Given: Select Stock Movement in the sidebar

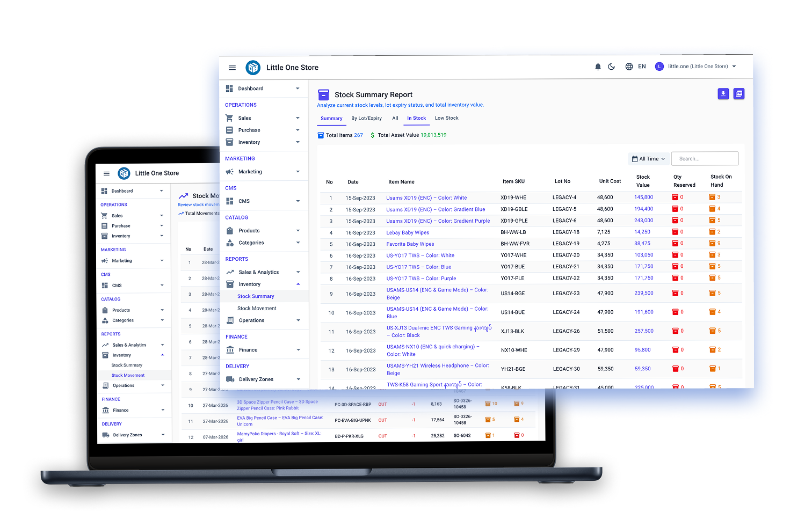Looking at the screenshot, I should (x=258, y=308).
